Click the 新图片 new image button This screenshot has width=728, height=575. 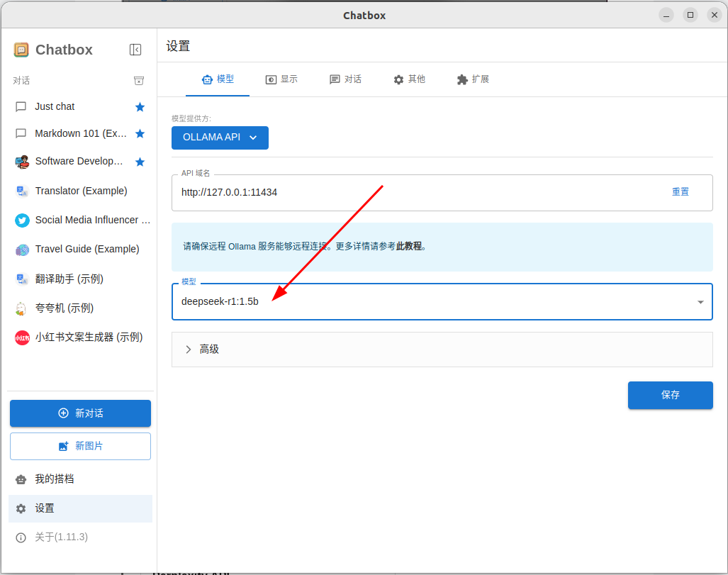(x=80, y=447)
